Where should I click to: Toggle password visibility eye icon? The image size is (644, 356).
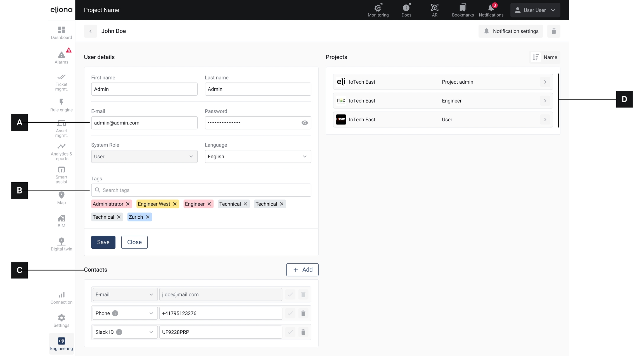(x=305, y=123)
